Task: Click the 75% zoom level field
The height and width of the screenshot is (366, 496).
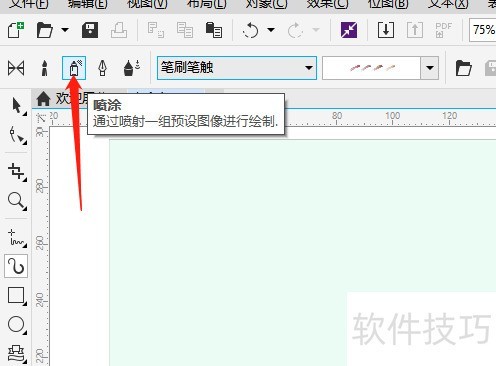Action: 482,30
